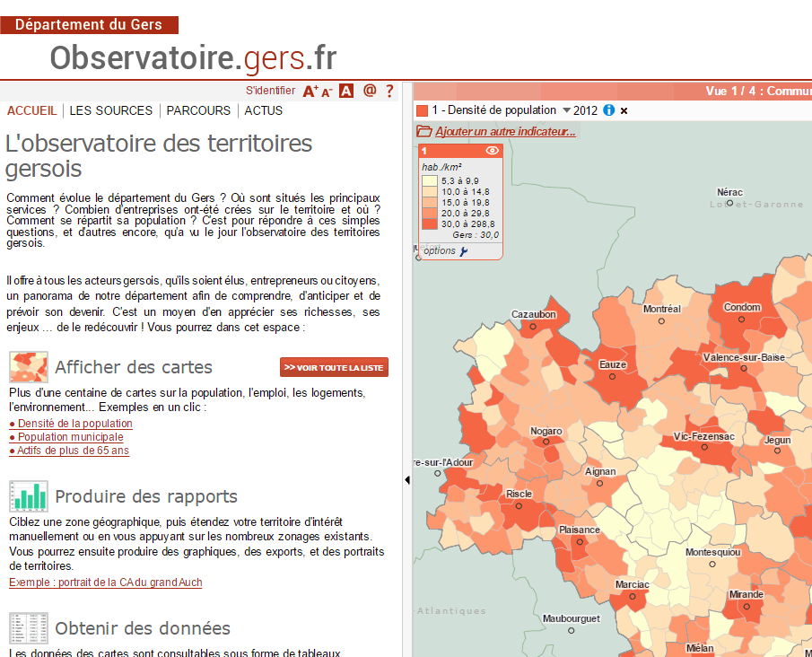Image resolution: width=812 pixels, height=657 pixels.
Task: Click Vic-Fezensac marker on map
Action: coord(703,447)
